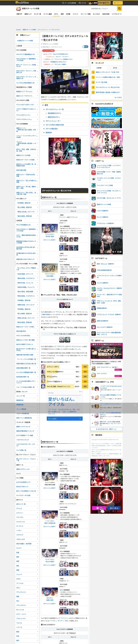The width and height of the screenshot is (138, 644).
Task: Open the 攻略TOP nav tab
Action: [19, 14]
